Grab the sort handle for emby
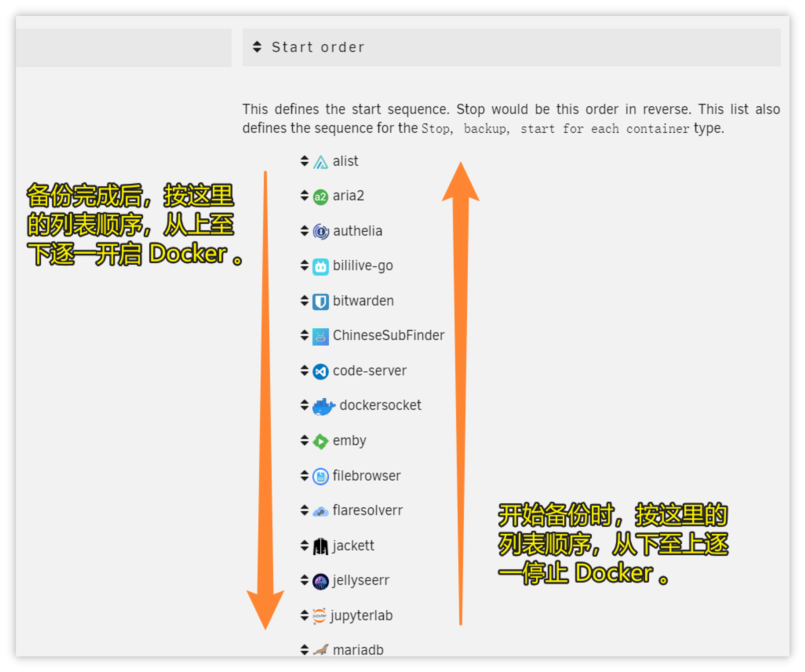This screenshot has height=672, width=805. tap(304, 440)
